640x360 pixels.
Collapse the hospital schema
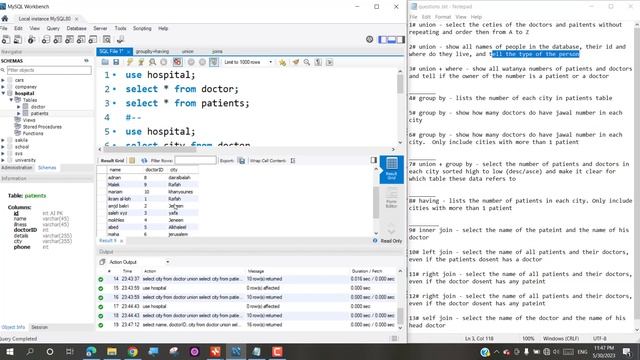3,93
